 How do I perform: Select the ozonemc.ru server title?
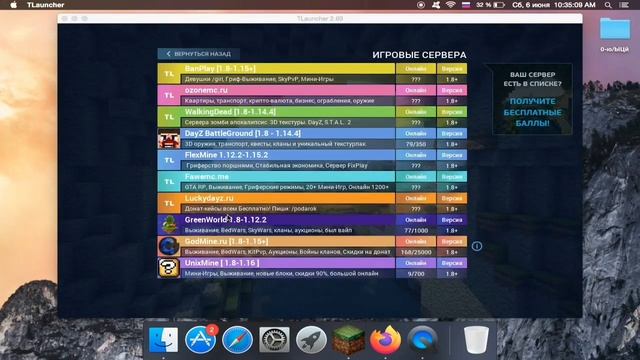206,90
